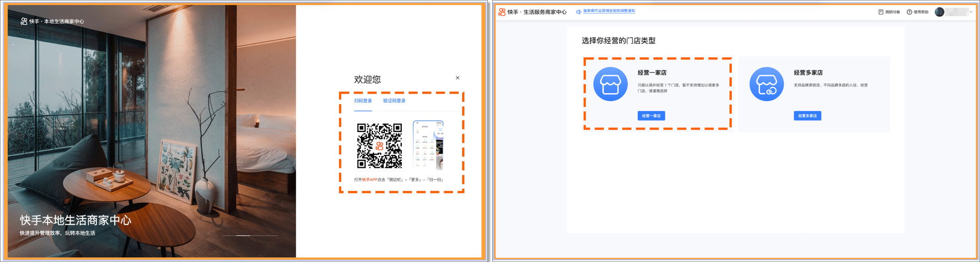Click the announcement speaker icon
Image resolution: width=980 pixels, height=262 pixels.
point(579,12)
